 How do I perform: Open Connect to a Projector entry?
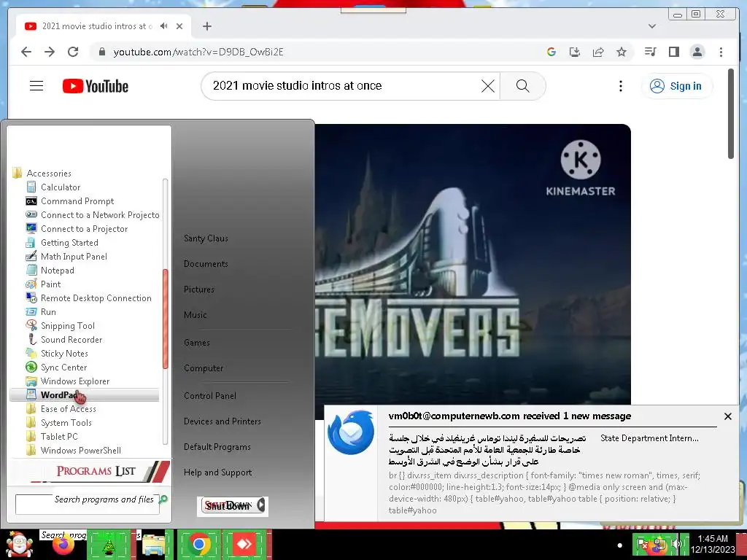84,228
